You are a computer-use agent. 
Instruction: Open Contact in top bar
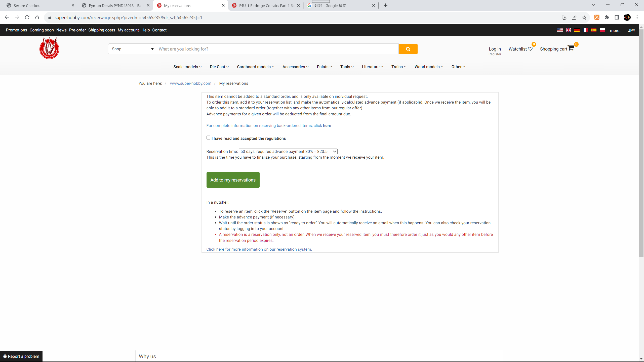(x=159, y=30)
